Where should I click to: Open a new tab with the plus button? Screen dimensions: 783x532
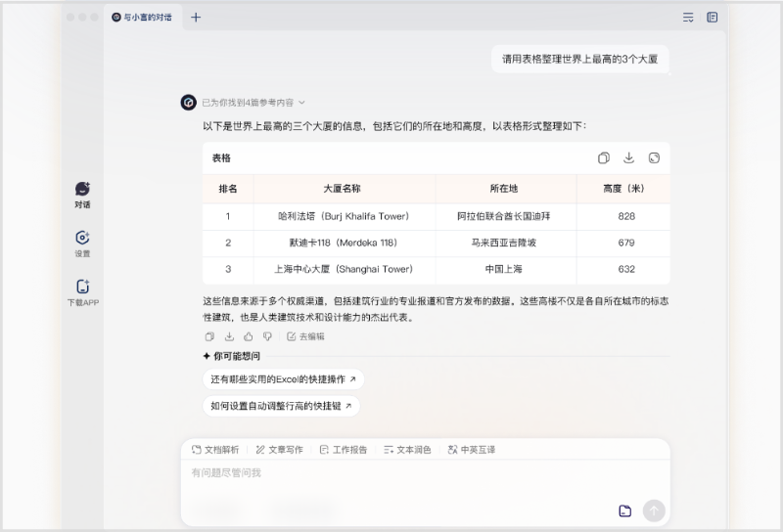pyautogui.click(x=196, y=18)
